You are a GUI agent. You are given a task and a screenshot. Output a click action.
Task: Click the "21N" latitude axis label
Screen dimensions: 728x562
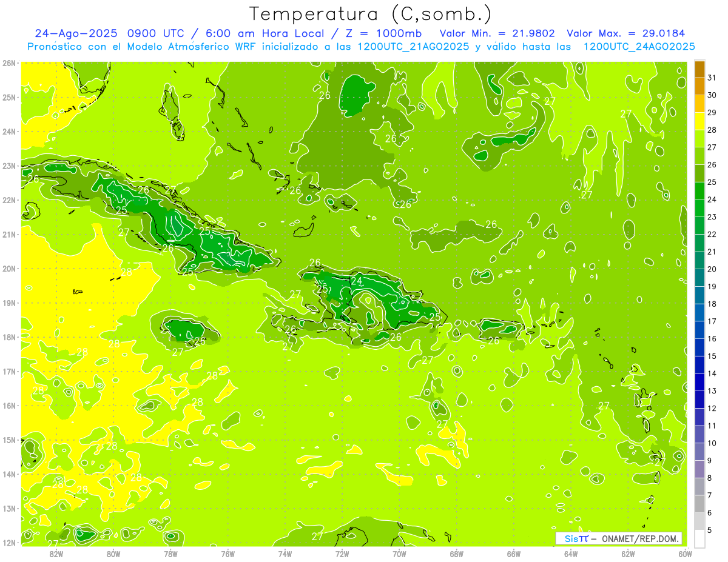coord(8,235)
